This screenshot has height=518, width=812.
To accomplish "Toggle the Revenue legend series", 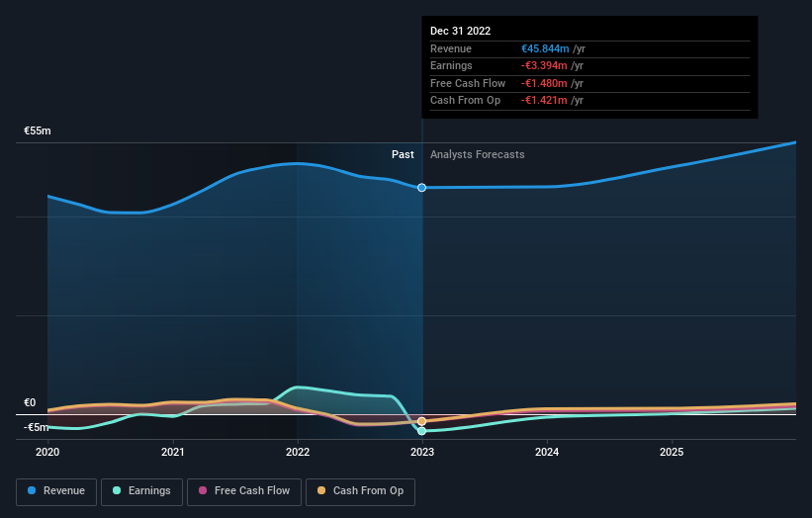I will (56, 491).
